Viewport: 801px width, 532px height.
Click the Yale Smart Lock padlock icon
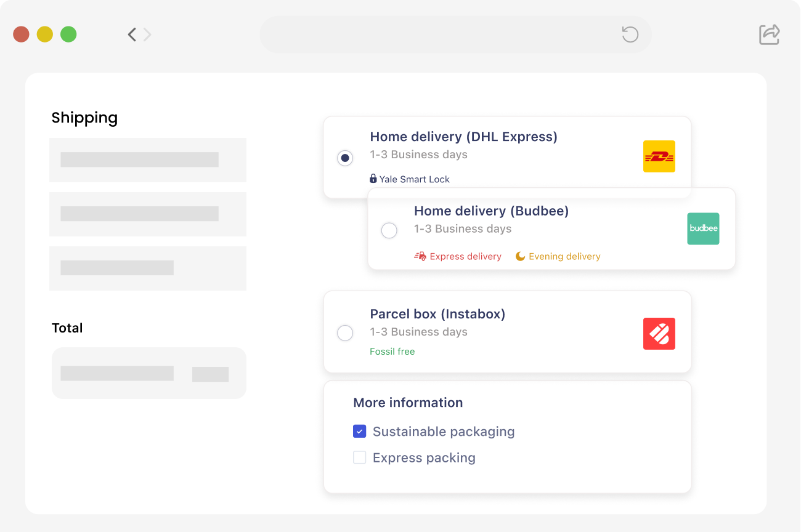(x=373, y=179)
